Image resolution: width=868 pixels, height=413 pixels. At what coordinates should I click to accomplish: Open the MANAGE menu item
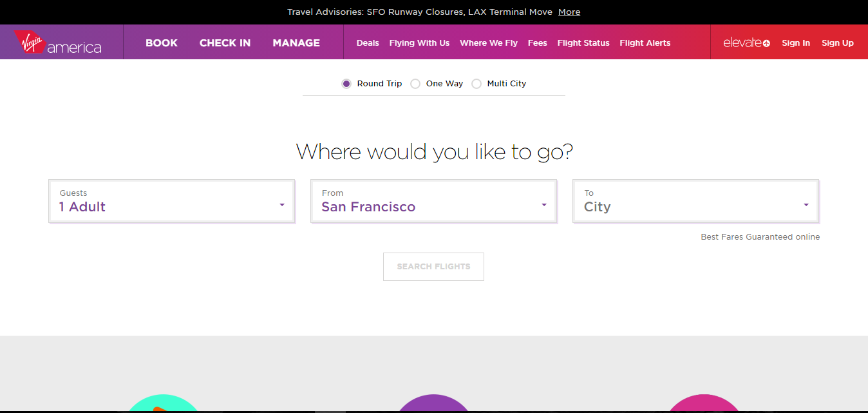coord(296,43)
